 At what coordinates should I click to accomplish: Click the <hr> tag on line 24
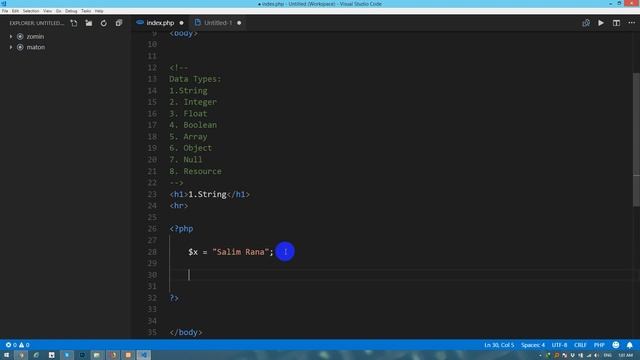(179, 206)
